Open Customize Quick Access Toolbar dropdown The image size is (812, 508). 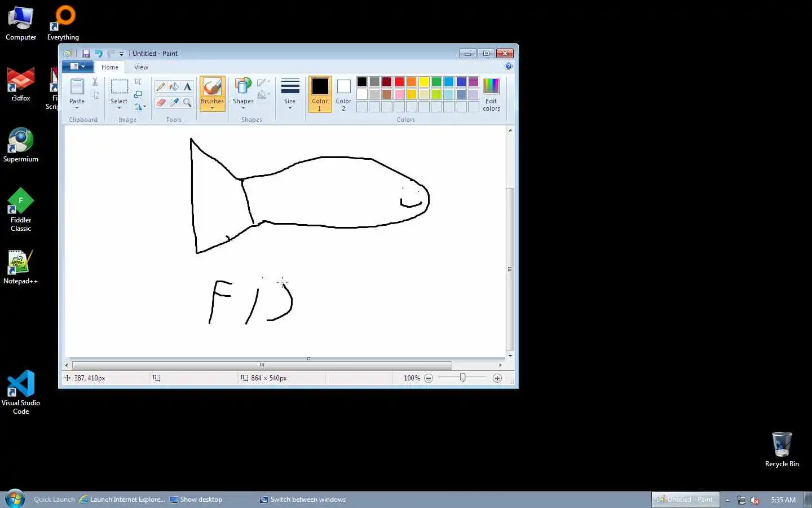coord(121,54)
